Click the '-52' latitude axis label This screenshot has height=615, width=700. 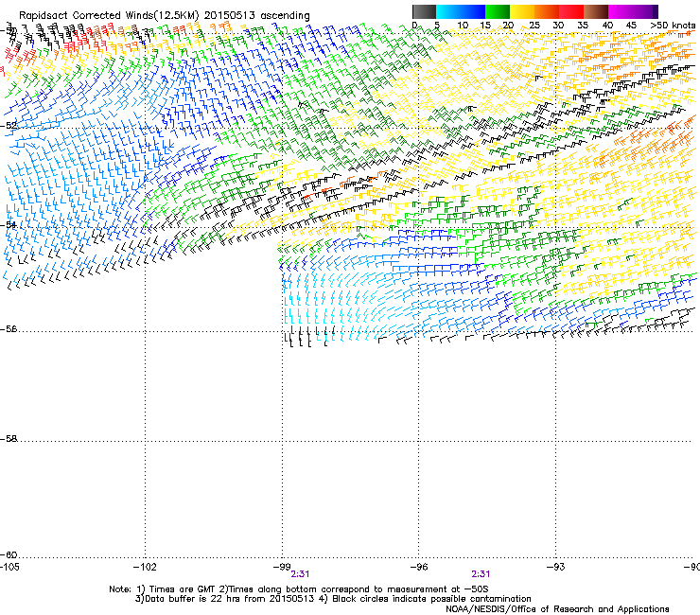tap(9, 126)
